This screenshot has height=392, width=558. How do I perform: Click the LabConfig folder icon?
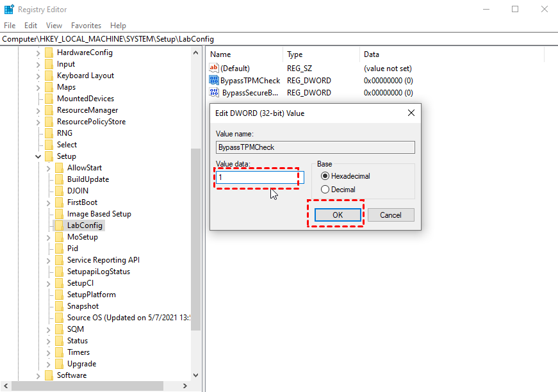point(60,225)
